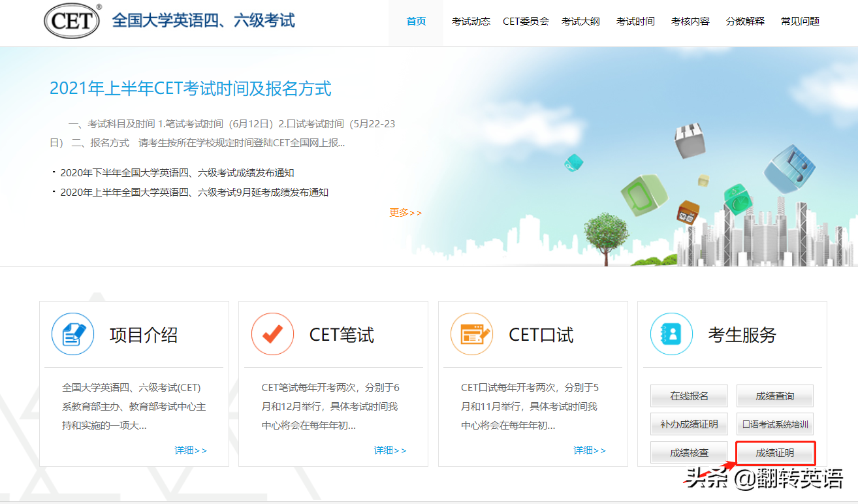Open the 考试动态 menu item

(471, 20)
